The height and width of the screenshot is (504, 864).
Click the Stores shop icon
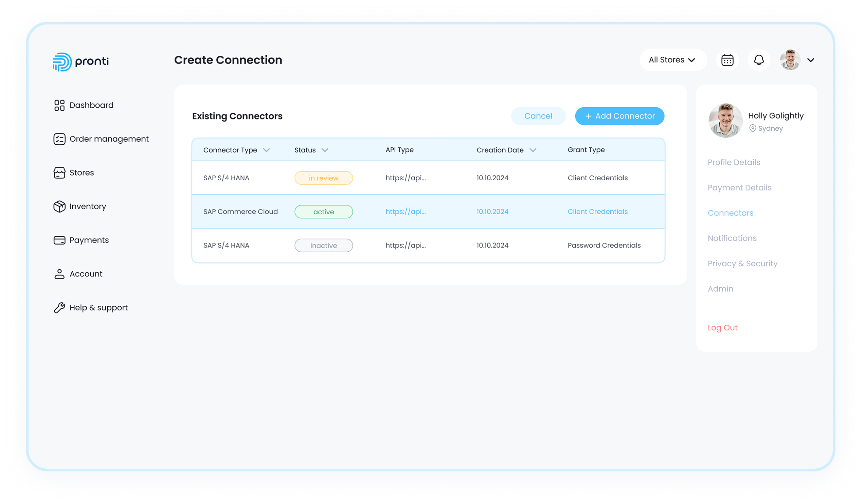point(59,173)
